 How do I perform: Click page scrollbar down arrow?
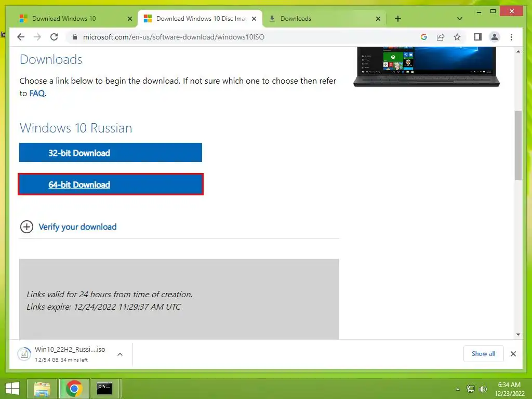pyautogui.click(x=518, y=334)
